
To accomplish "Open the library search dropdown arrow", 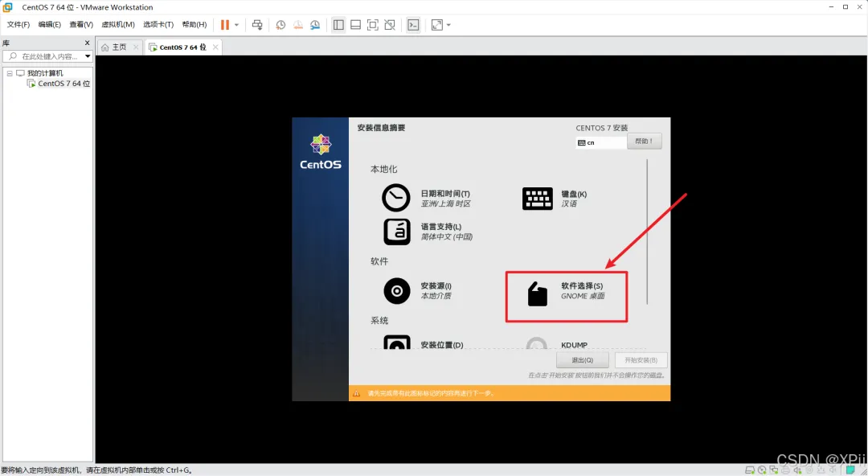I will point(88,56).
